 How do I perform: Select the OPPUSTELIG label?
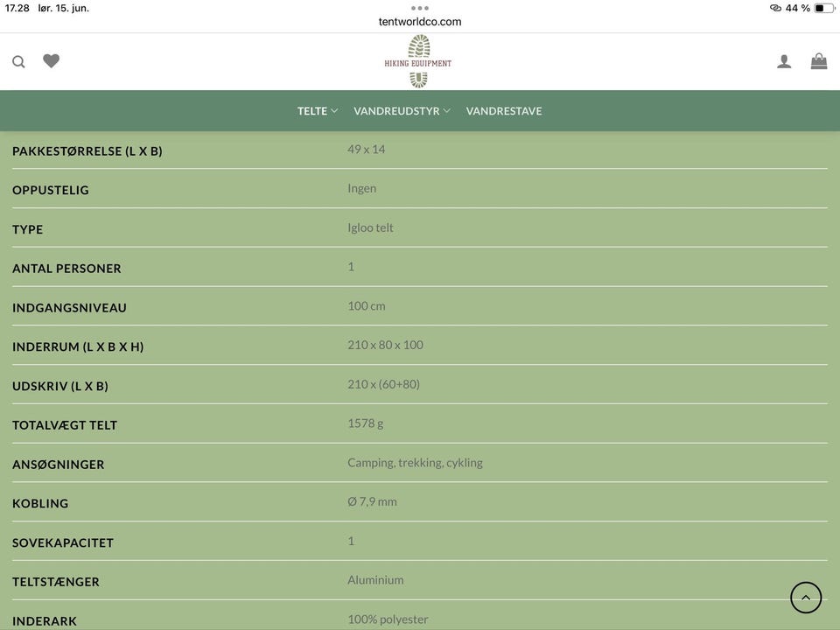coord(51,190)
